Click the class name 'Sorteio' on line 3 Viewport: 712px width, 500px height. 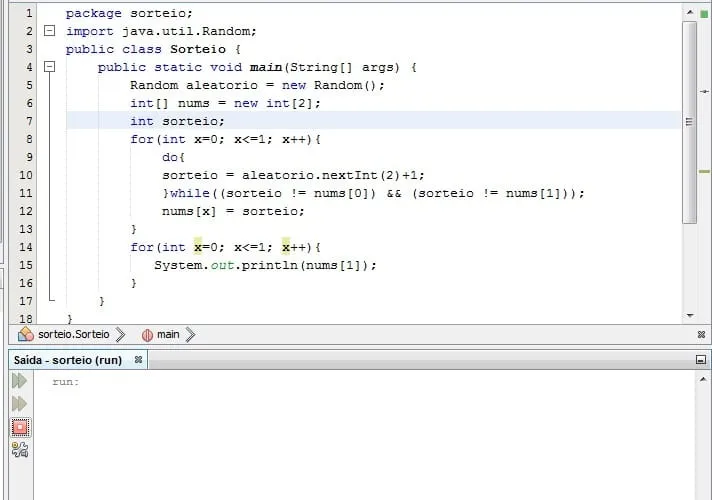coord(198,49)
